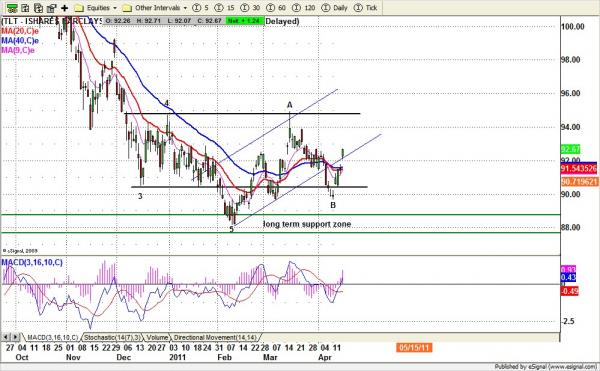Click the red -0.49 MACD value marker
600x371 pixels.
click(x=569, y=291)
